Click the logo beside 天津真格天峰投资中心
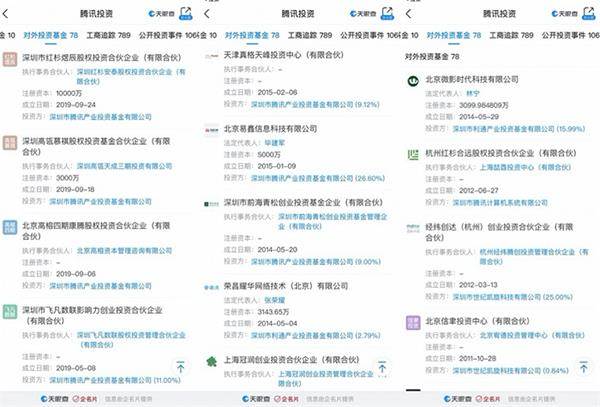The image size is (600, 407). click(x=212, y=56)
